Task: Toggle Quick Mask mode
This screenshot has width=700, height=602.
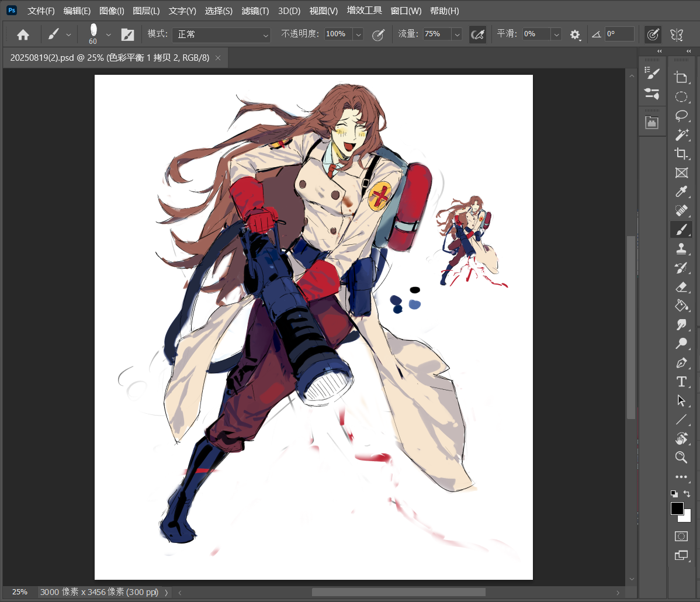Action: [x=681, y=536]
